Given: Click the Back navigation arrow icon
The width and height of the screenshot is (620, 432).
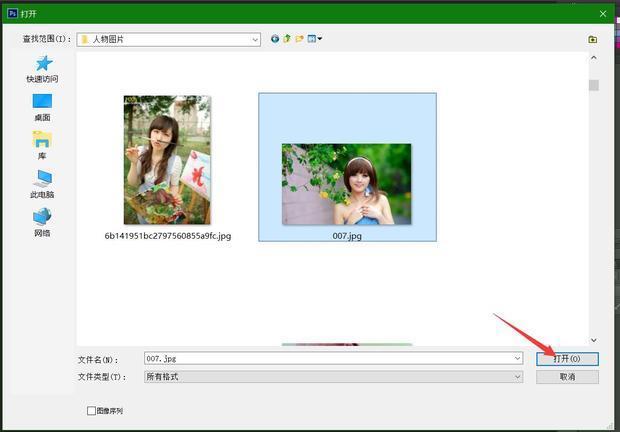Looking at the screenshot, I should (x=275, y=39).
